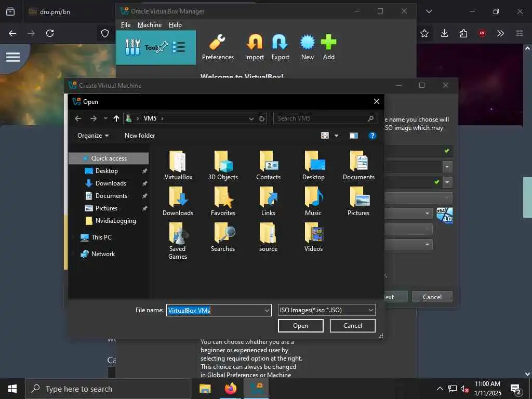The height and width of the screenshot is (399, 532).
Task: Open the Pictures folder in file grid
Action: click(358, 202)
